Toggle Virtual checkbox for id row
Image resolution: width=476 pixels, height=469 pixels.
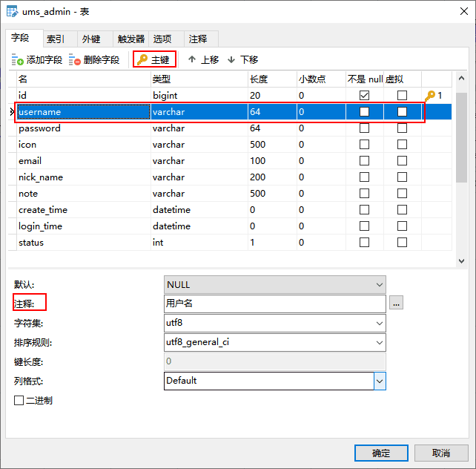pos(403,96)
